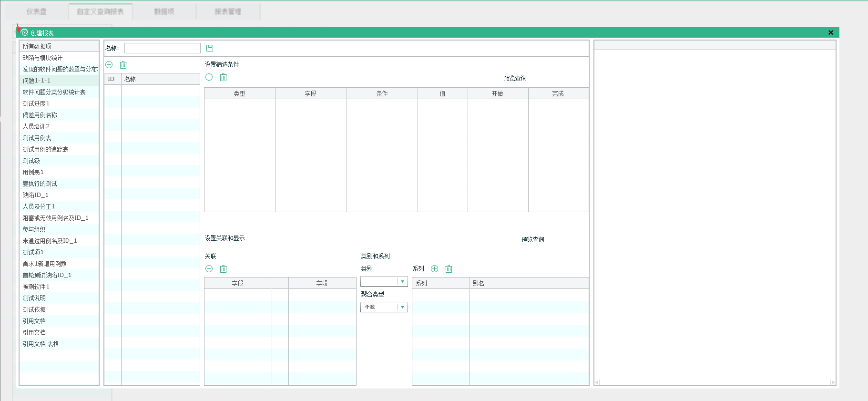Delete filter condition with trash icon under 设置筛选条件
Screen dimensions: 868x401
pos(224,77)
